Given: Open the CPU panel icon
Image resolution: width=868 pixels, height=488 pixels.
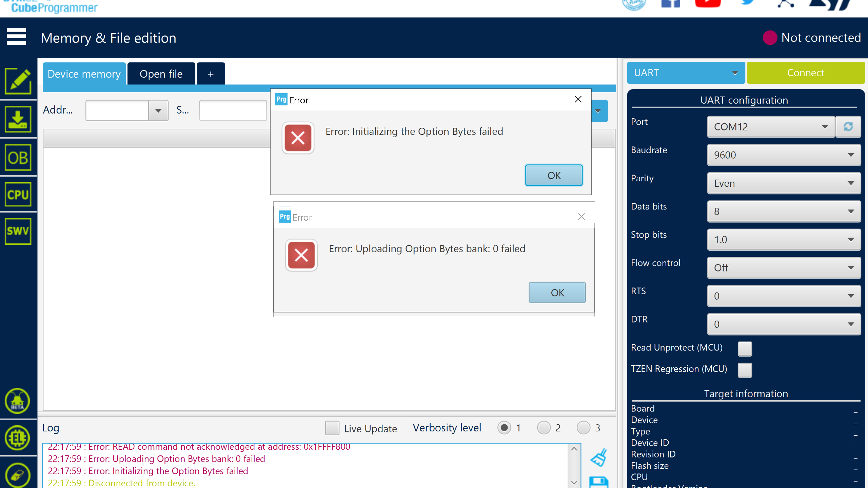Looking at the screenshot, I should click(x=18, y=195).
